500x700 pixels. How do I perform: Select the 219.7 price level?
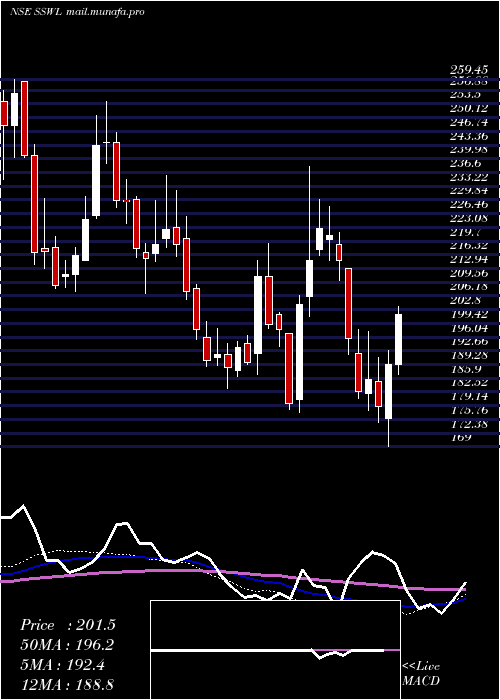[x=464, y=232]
